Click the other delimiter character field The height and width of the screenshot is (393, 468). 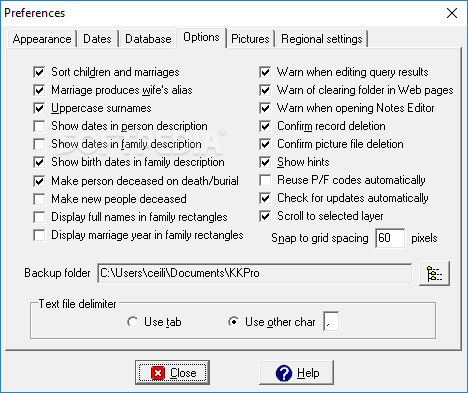coord(331,322)
